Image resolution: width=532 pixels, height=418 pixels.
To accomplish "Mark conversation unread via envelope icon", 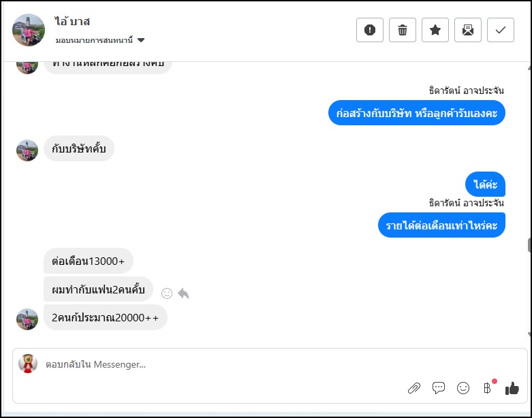I will (x=468, y=30).
